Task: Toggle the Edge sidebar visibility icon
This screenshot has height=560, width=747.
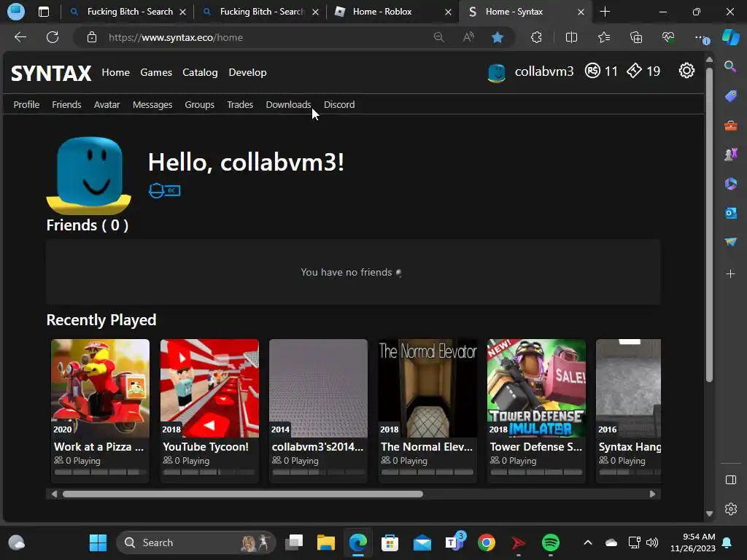Action: 730,480
